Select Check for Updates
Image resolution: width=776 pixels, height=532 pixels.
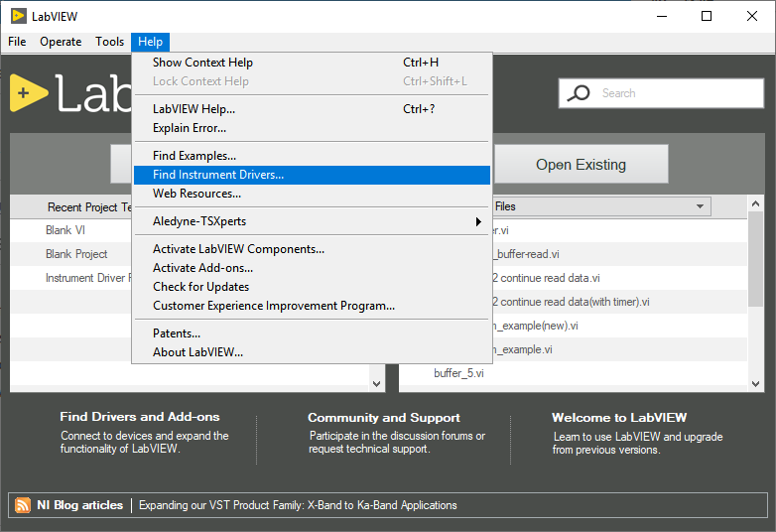[x=200, y=287]
